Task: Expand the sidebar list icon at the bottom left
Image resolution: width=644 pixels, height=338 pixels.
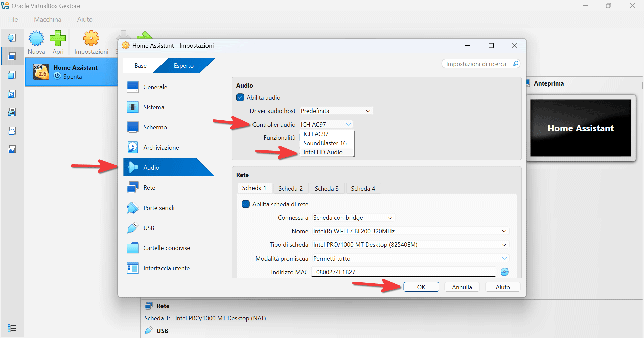Action: tap(12, 328)
